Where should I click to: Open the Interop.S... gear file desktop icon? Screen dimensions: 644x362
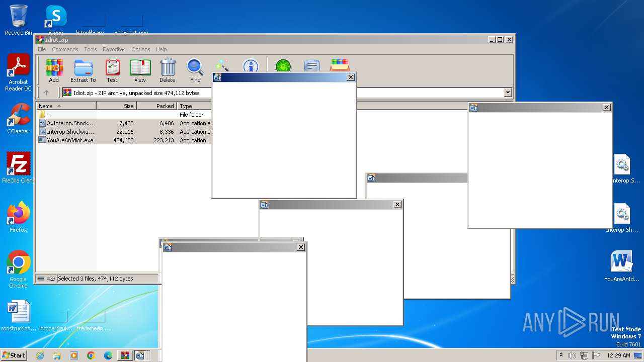point(623,168)
